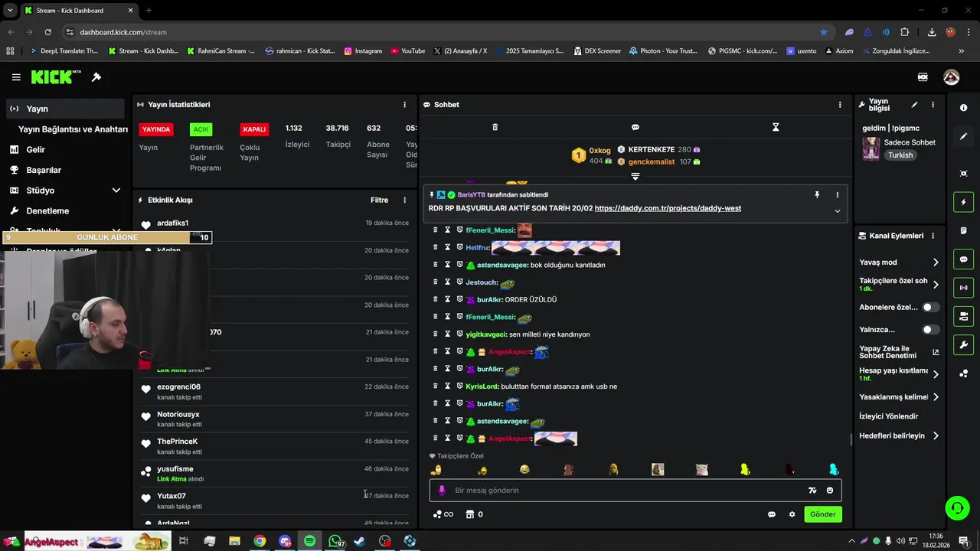The height and width of the screenshot is (551, 980).
Task: Select Yayın in left sidebar
Action: pos(65,109)
